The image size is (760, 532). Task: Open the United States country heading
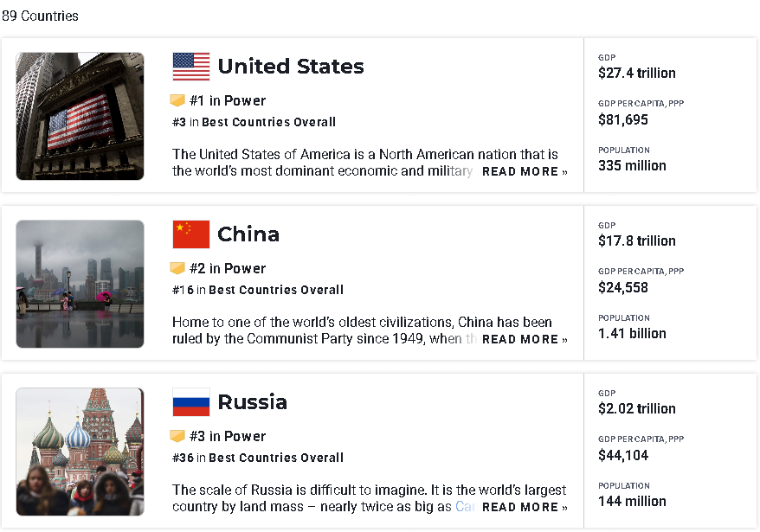pyautogui.click(x=291, y=67)
